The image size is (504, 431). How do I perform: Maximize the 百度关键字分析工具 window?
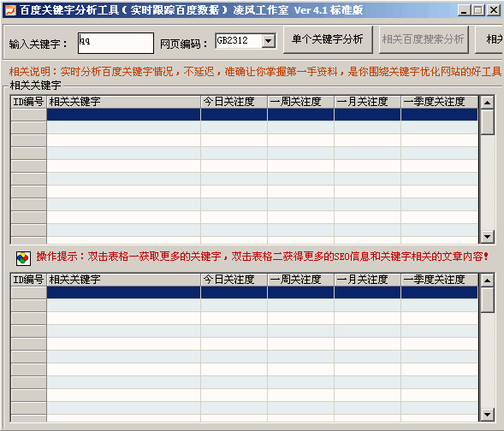(477, 10)
